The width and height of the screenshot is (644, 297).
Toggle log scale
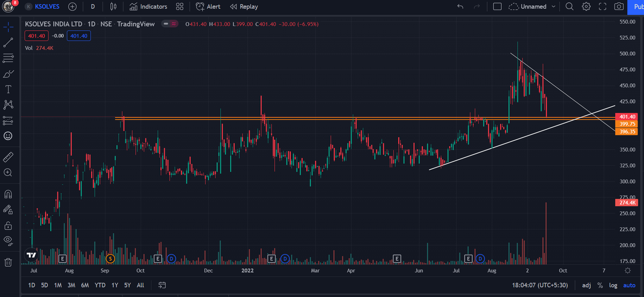[613, 285]
